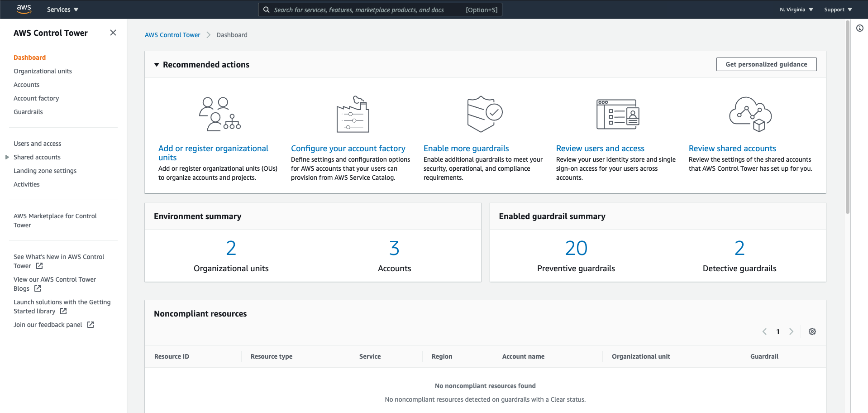Collapse the Recommended actions section
Image resolution: width=868 pixels, height=413 pixels.
[x=157, y=65]
